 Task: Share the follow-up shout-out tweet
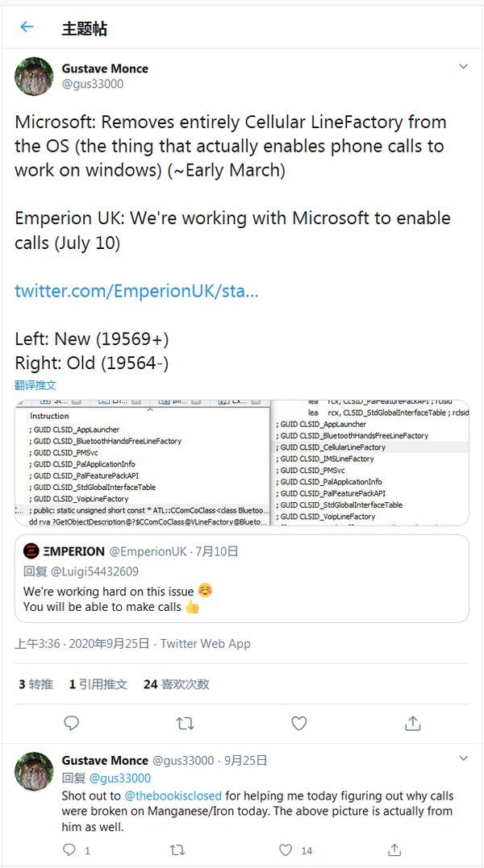[x=394, y=849]
